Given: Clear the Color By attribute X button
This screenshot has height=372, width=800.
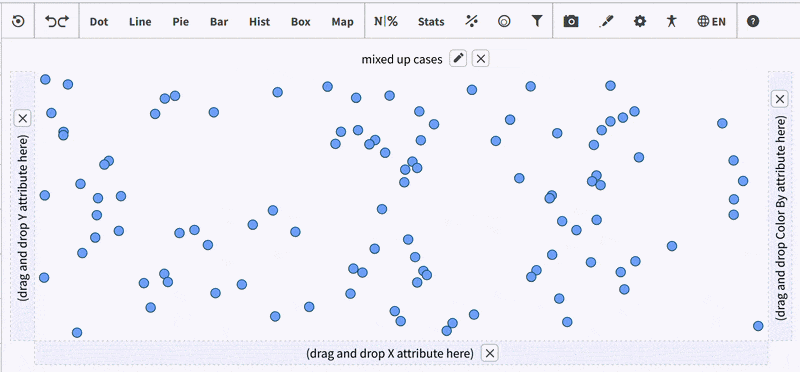Looking at the screenshot, I should (780, 99).
